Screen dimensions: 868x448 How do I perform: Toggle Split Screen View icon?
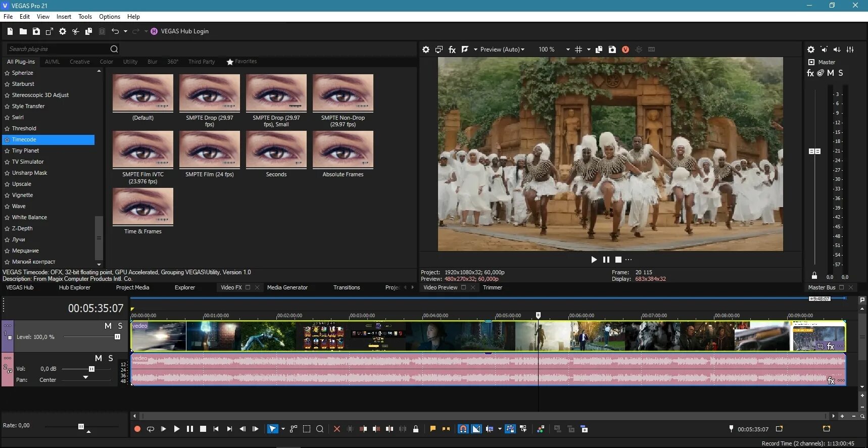point(465,49)
